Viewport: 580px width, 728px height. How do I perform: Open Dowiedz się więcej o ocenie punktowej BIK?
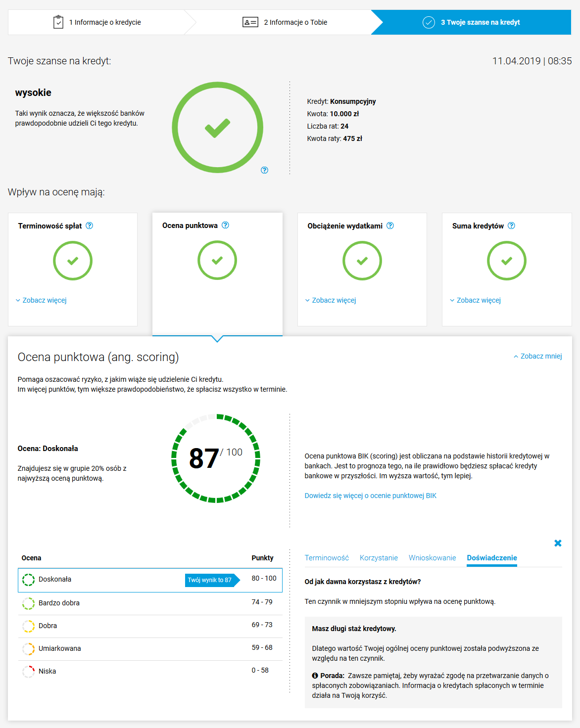point(371,496)
